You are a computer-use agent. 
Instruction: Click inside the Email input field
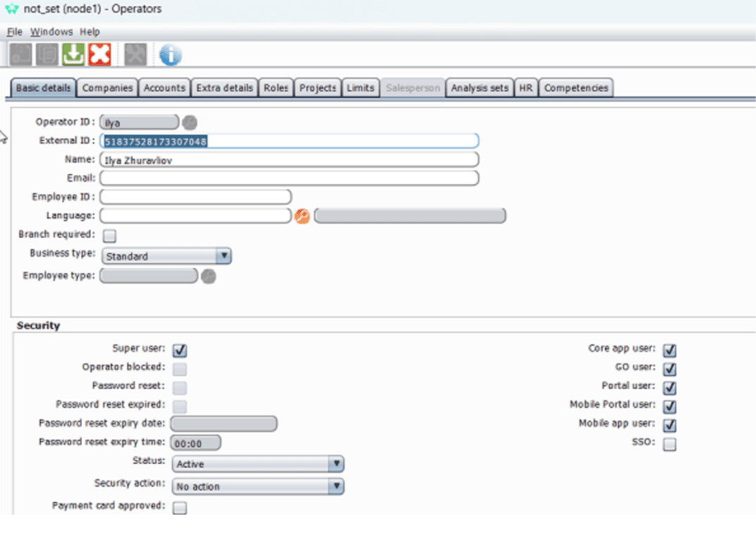(x=289, y=178)
